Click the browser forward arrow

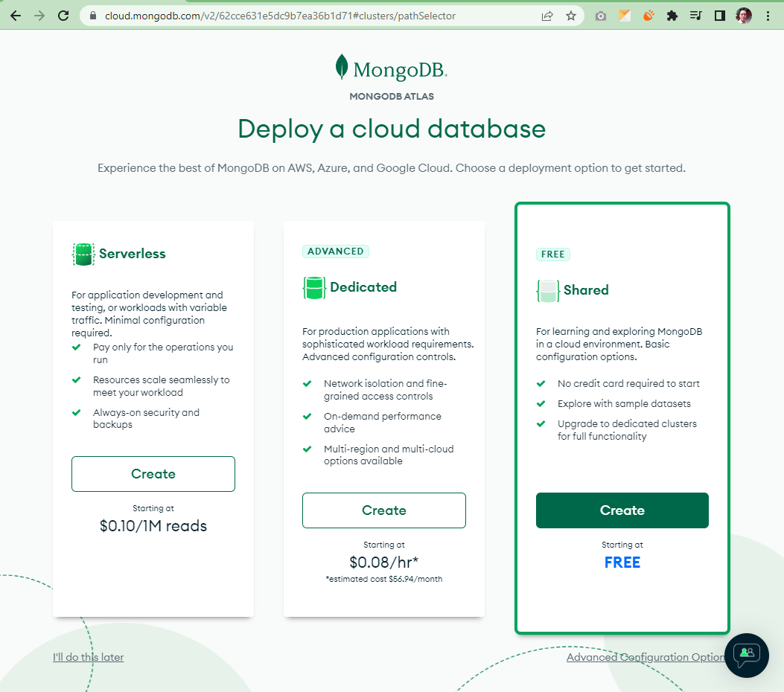point(39,16)
